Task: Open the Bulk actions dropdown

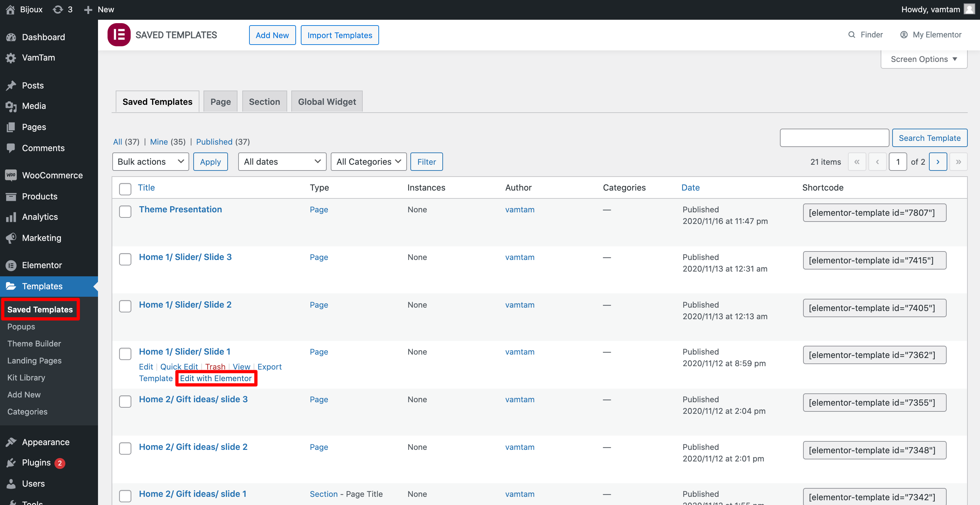Action: click(x=150, y=162)
